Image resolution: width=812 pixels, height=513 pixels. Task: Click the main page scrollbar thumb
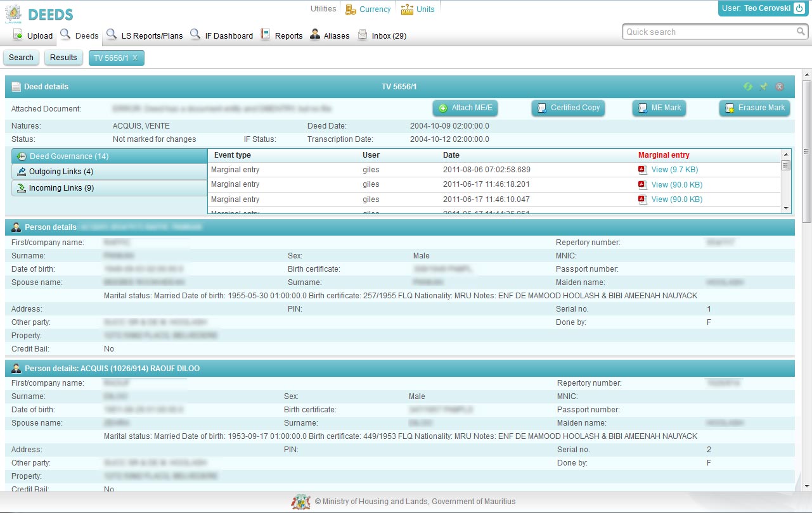[807, 151]
